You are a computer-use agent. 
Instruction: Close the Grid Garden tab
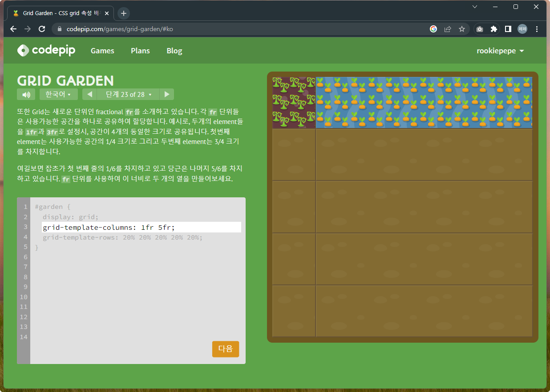click(x=107, y=13)
